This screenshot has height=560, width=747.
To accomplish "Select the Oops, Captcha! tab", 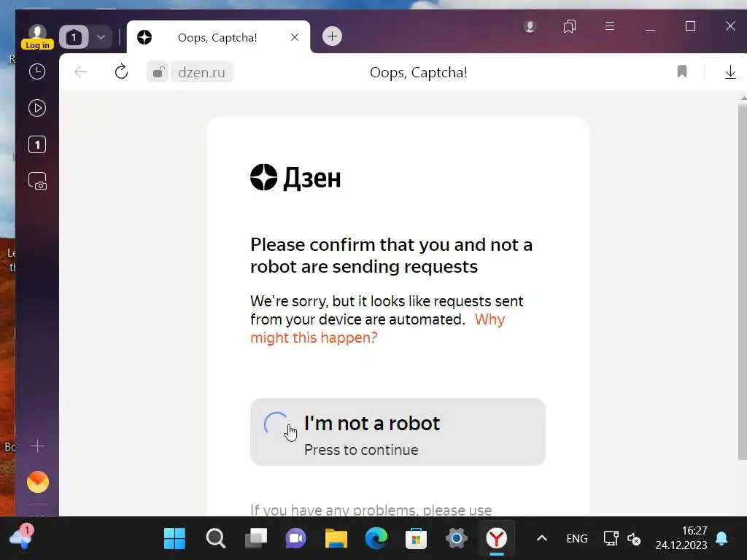I will [218, 37].
